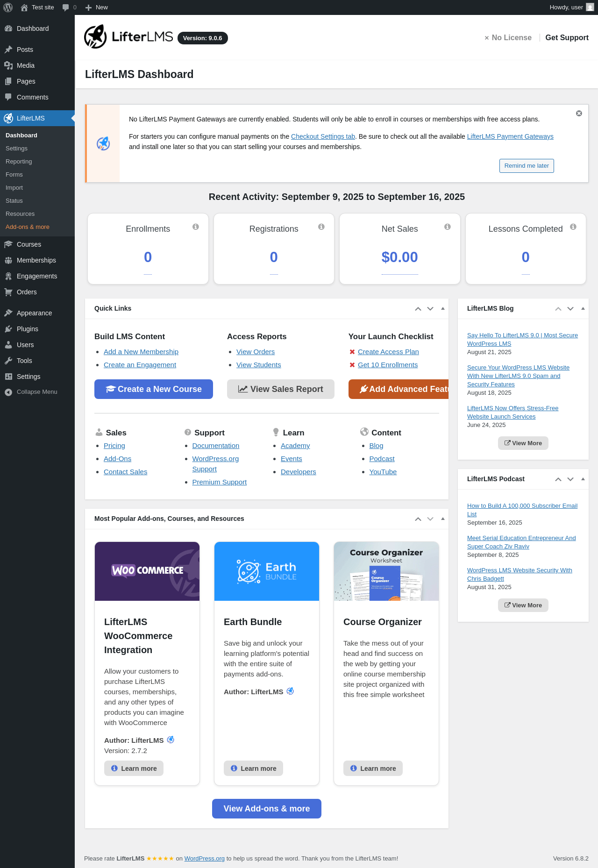Open the Dashboard sidebar icon
The height and width of the screenshot is (868, 598).
[x=8, y=28]
